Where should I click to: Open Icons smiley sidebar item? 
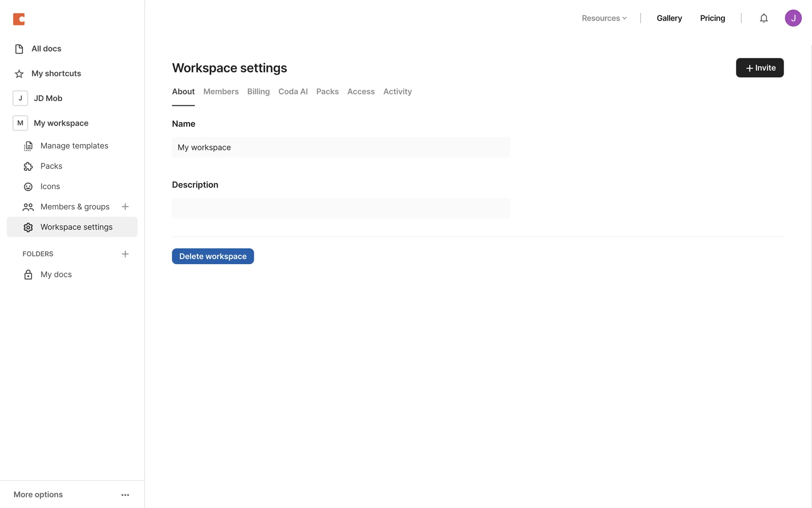[x=50, y=186]
